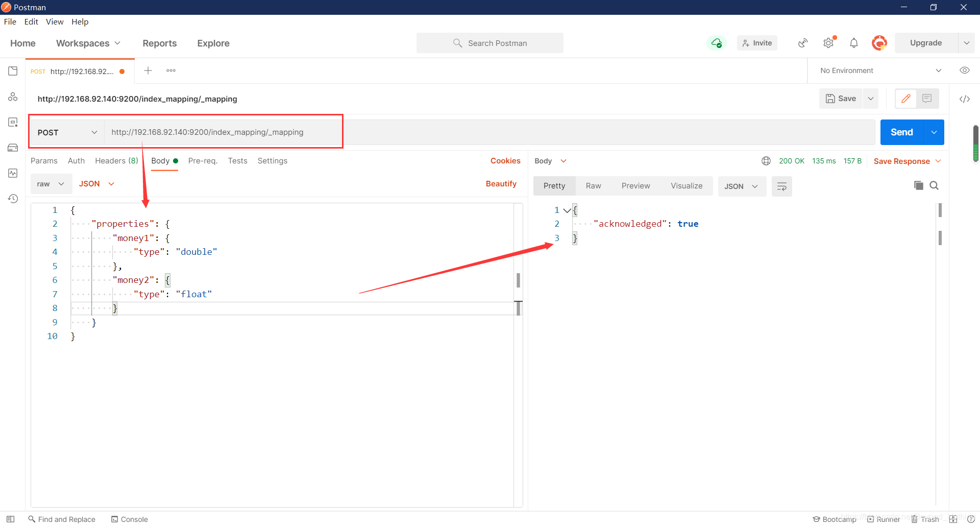980x526 pixels.
Task: Open History sidebar icon
Action: tap(13, 199)
